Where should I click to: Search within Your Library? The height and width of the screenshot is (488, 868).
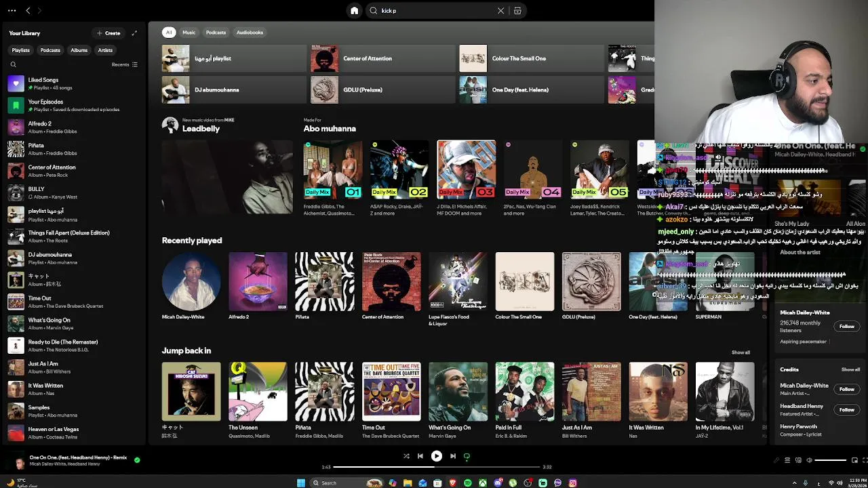pyautogui.click(x=13, y=64)
